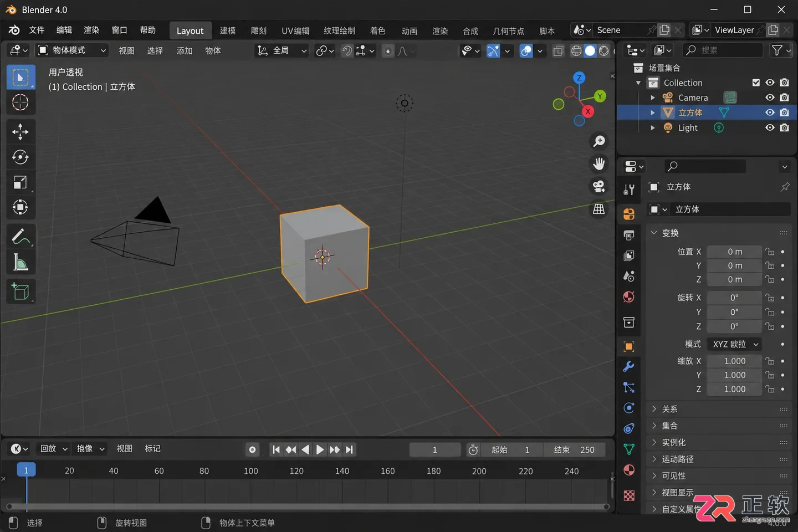Open the World properties tab

629,297
